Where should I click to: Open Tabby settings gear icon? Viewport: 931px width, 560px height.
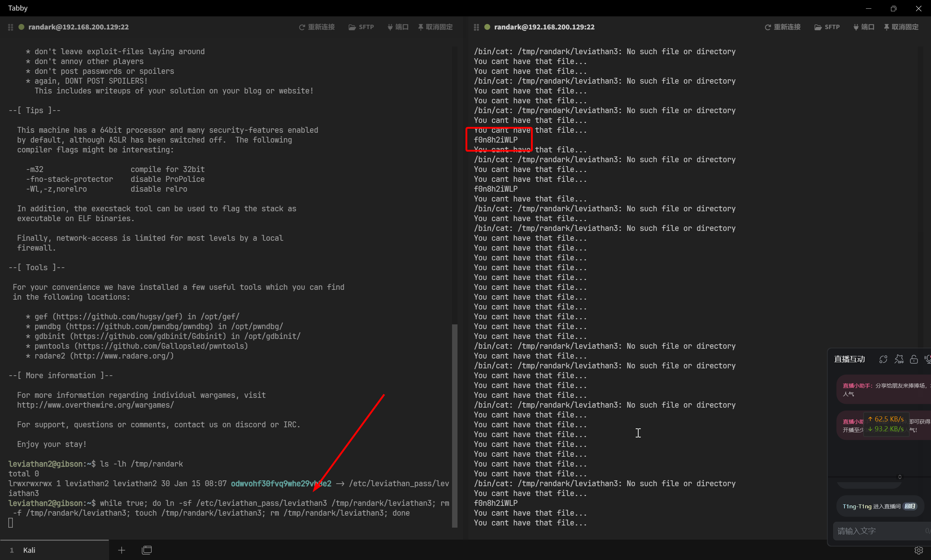pos(919,550)
